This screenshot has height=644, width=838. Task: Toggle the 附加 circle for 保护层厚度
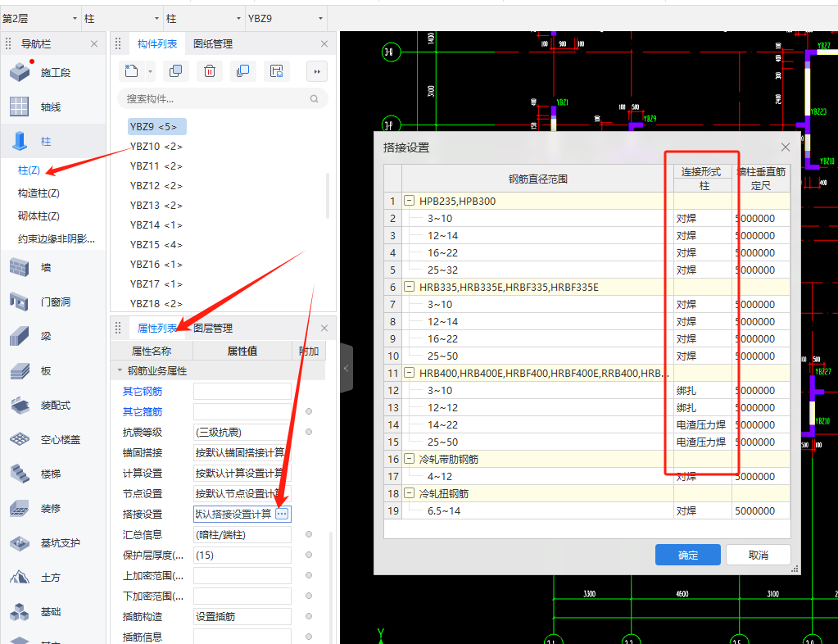(x=309, y=555)
